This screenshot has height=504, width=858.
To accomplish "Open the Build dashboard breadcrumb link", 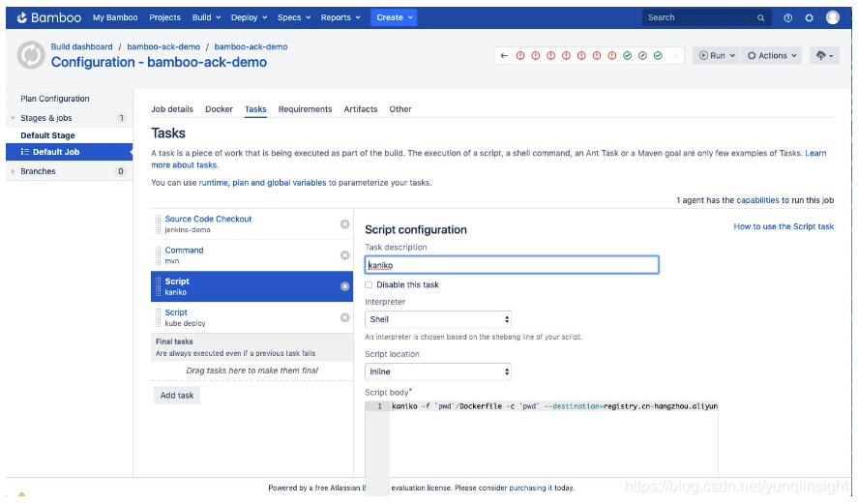I will pyautogui.click(x=81, y=46).
